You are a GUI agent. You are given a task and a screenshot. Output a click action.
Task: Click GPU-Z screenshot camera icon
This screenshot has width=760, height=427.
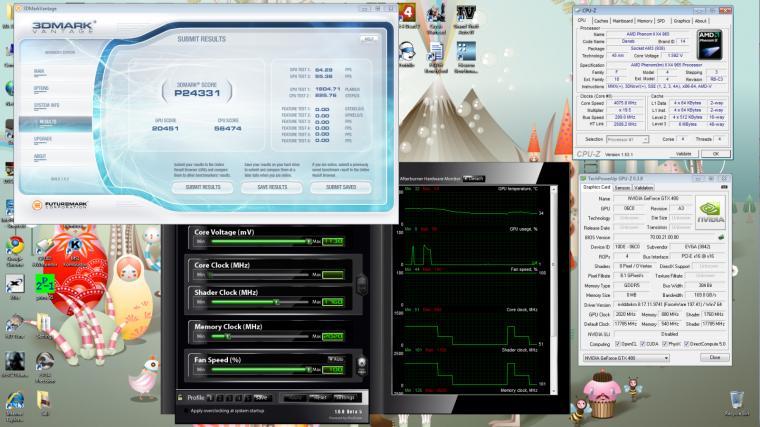[724, 187]
